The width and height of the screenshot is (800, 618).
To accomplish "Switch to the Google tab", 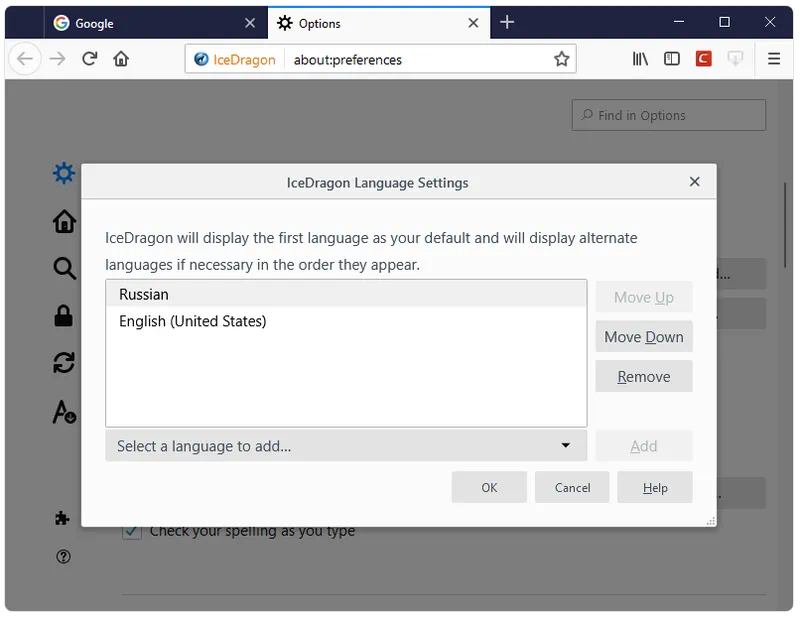I will (156, 23).
